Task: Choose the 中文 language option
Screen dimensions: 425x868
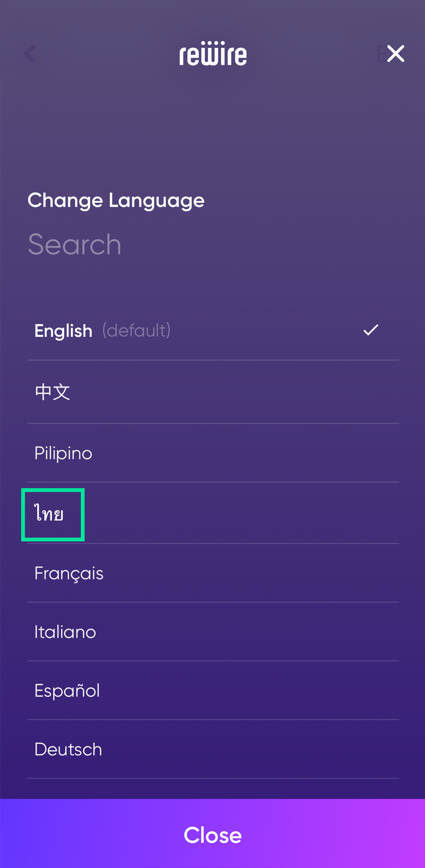Action: click(x=53, y=392)
